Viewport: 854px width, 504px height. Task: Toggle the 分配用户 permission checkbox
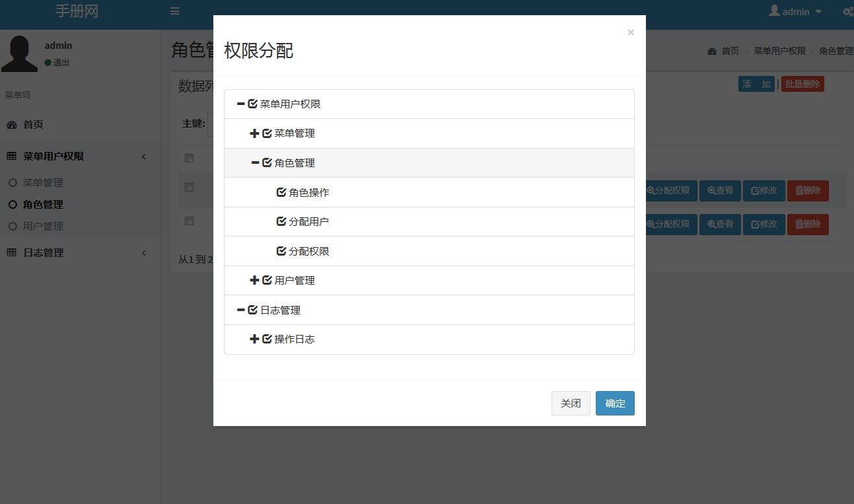(281, 222)
